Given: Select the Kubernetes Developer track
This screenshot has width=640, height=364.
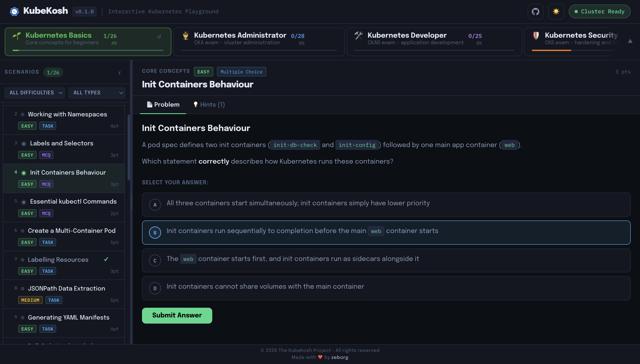Looking at the screenshot, I should 434,41.
